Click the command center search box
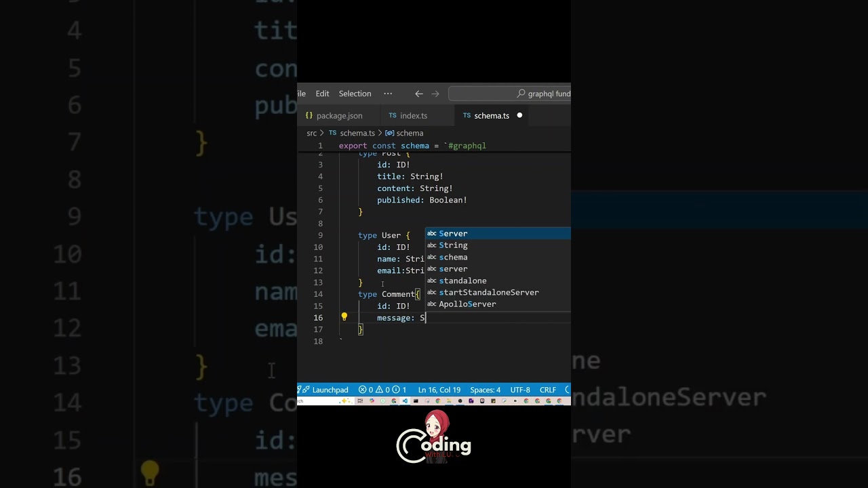The height and width of the screenshot is (488, 868). point(509,94)
